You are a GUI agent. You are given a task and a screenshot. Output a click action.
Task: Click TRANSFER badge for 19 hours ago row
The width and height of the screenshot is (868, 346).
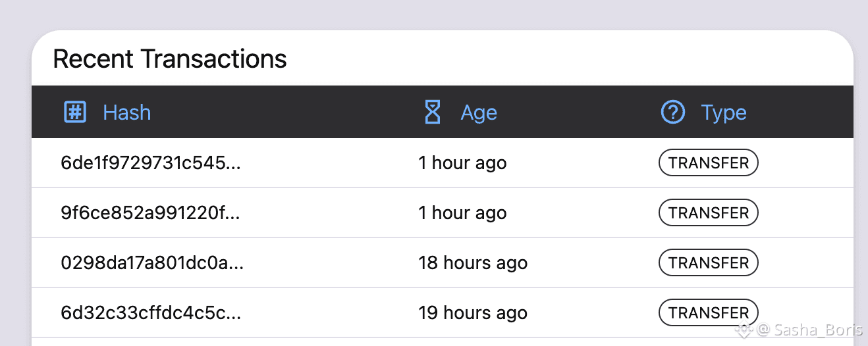coord(709,313)
